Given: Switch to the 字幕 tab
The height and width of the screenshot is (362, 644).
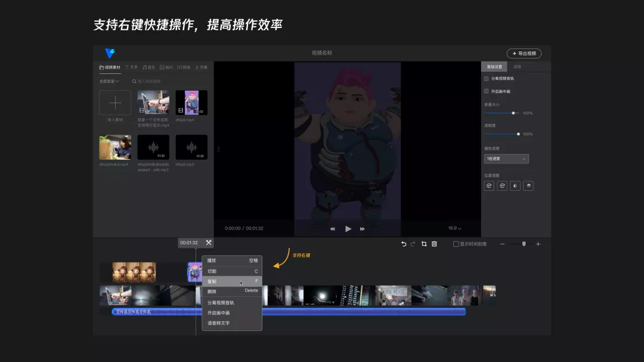Looking at the screenshot, I should (202, 67).
